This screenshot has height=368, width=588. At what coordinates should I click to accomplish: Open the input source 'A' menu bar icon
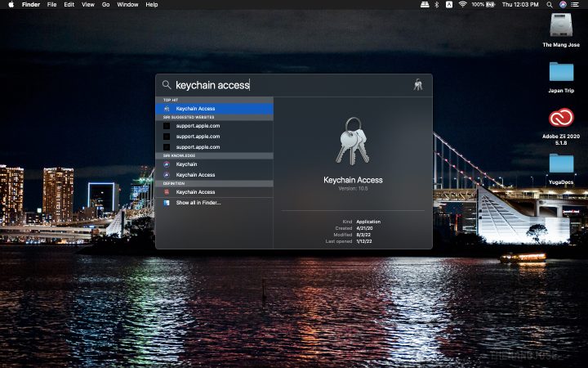[449, 5]
